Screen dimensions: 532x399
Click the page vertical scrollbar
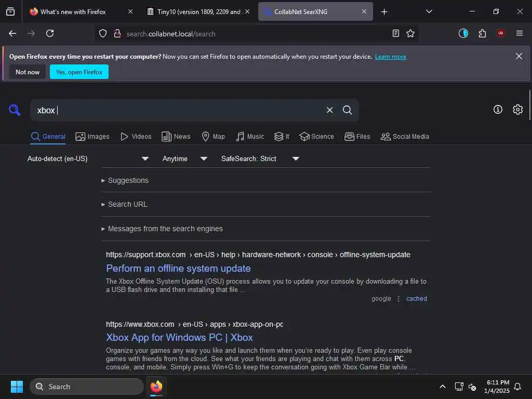pyautogui.click(x=529, y=105)
